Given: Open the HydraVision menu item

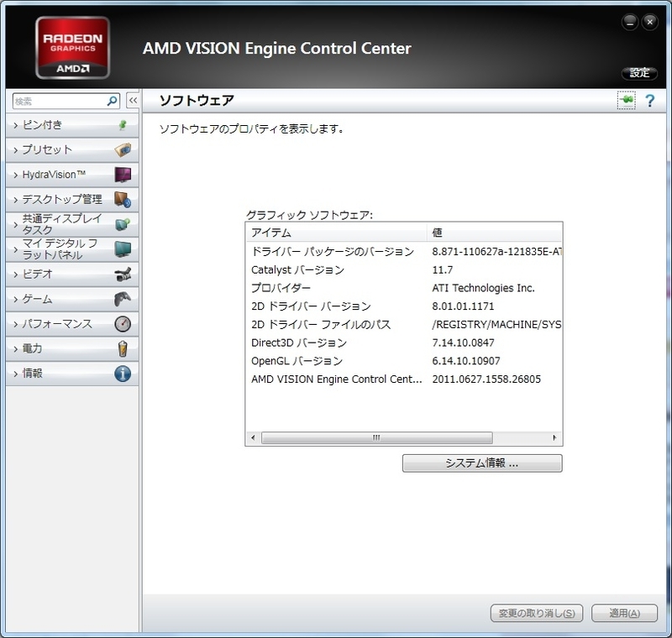Looking at the screenshot, I should point(72,175).
